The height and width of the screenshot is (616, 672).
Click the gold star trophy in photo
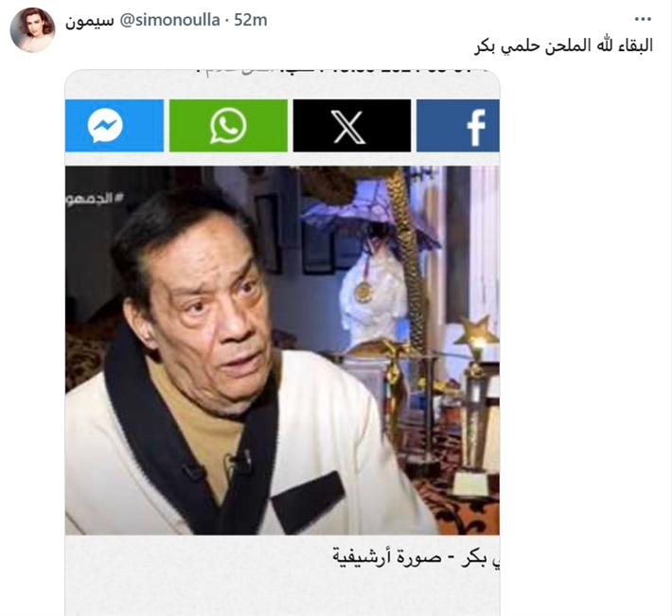476,330
